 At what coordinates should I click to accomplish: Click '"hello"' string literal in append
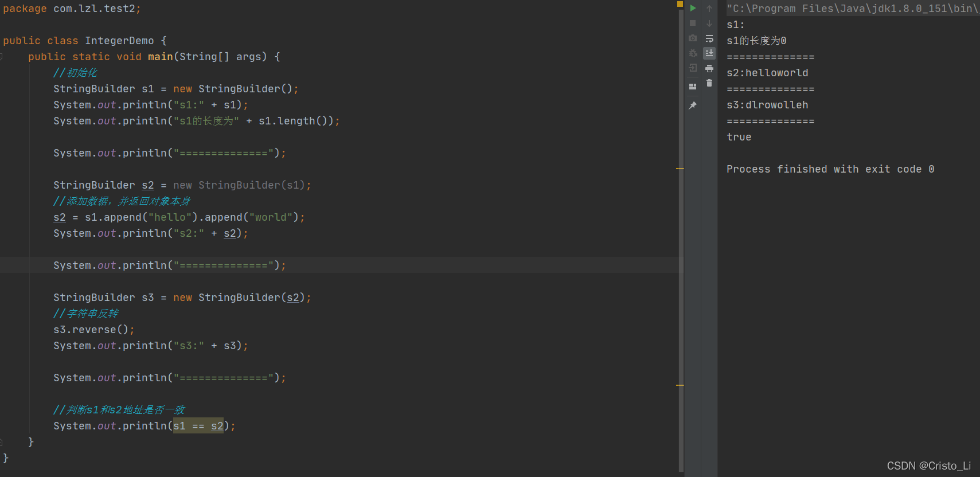(170, 217)
